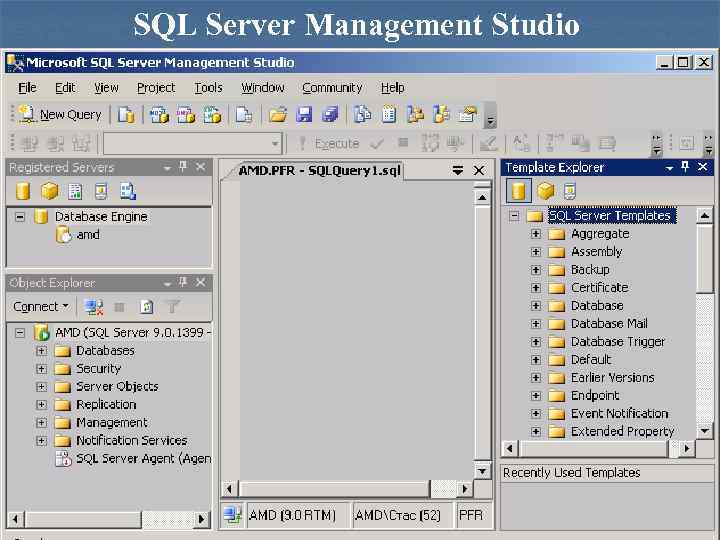The height and width of the screenshot is (540, 720).
Task: Click the Database Engine Query icon
Action: point(126,115)
